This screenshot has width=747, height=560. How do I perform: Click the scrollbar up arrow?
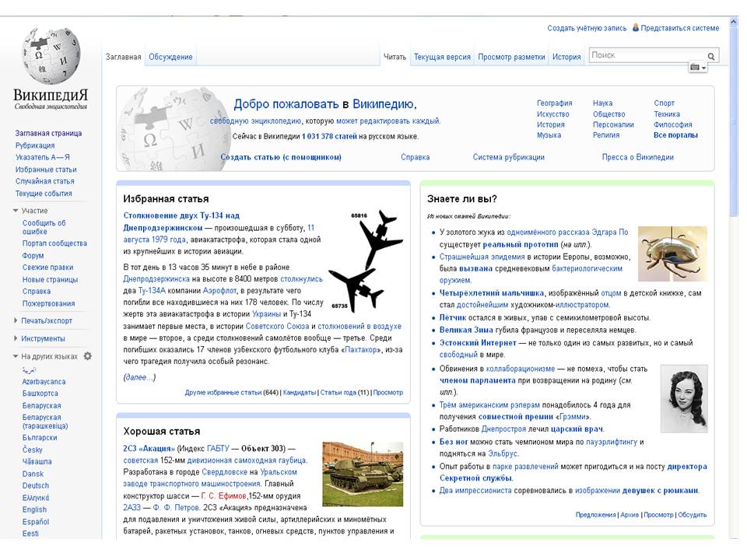point(734,22)
